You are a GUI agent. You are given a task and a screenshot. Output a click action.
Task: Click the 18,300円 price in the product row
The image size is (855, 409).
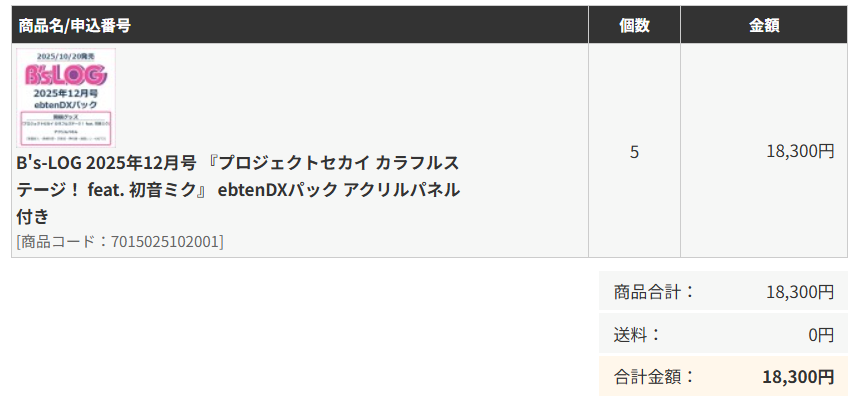click(x=800, y=152)
